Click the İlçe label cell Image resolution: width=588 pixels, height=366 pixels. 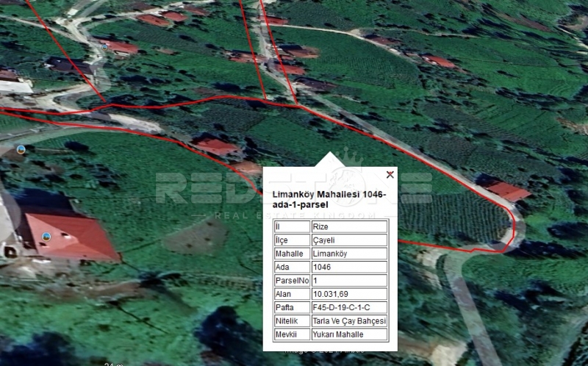pyautogui.click(x=290, y=240)
